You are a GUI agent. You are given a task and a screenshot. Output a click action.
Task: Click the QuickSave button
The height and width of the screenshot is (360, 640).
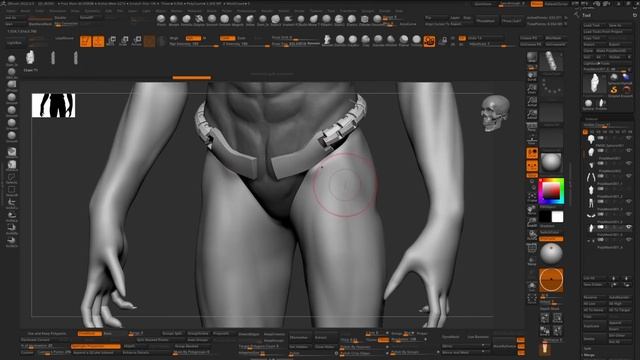pyautogui.click(x=483, y=4)
